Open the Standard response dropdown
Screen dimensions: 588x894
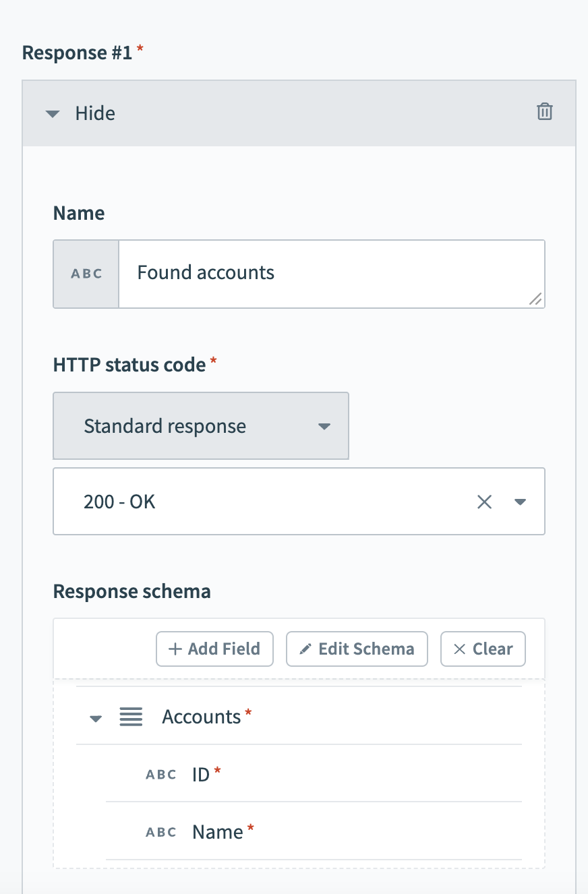[324, 426]
